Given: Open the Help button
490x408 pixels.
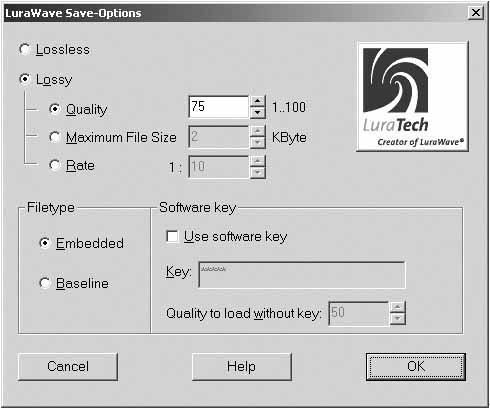Looking at the screenshot, I should [x=242, y=367].
